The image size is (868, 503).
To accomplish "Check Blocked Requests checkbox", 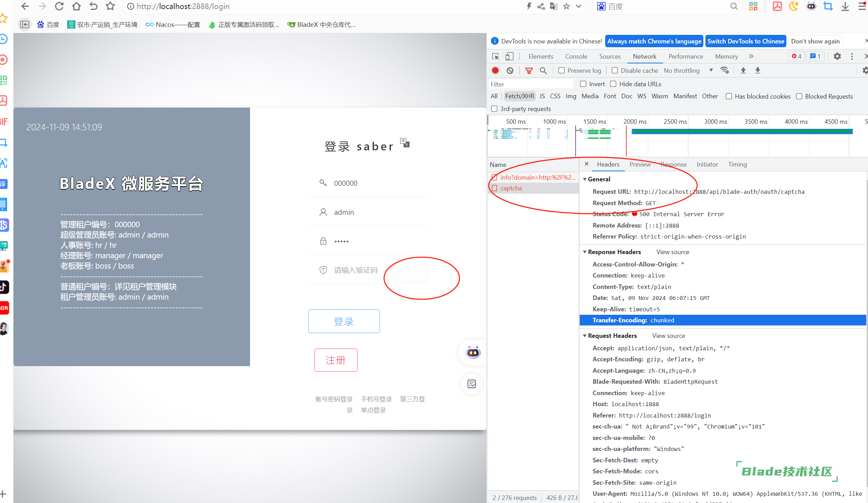I will [799, 96].
